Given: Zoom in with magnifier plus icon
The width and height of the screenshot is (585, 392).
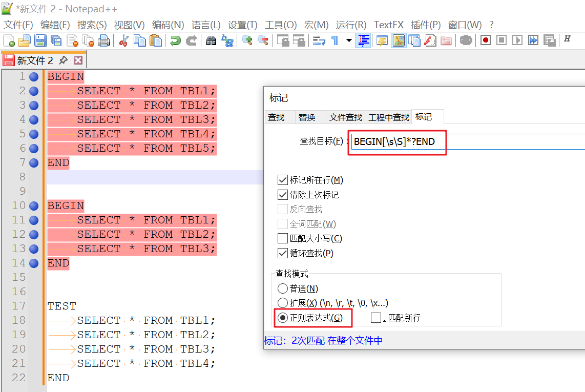Looking at the screenshot, I should 246,40.
